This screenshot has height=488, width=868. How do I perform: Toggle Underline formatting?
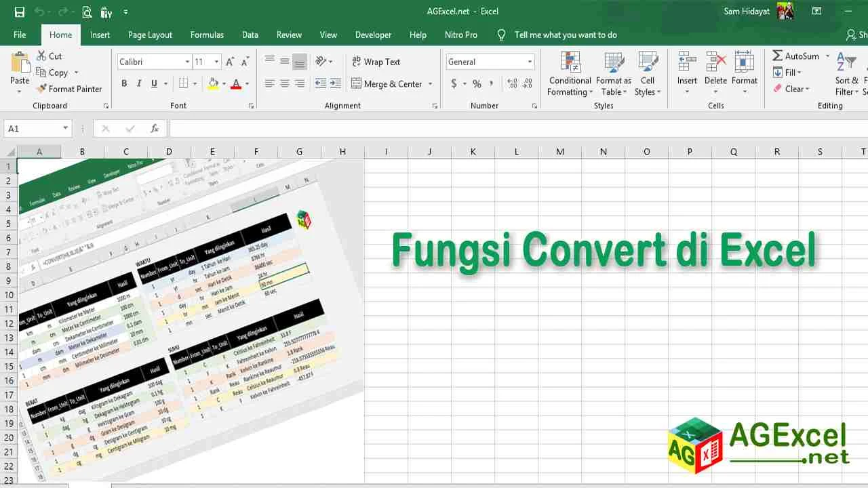155,83
